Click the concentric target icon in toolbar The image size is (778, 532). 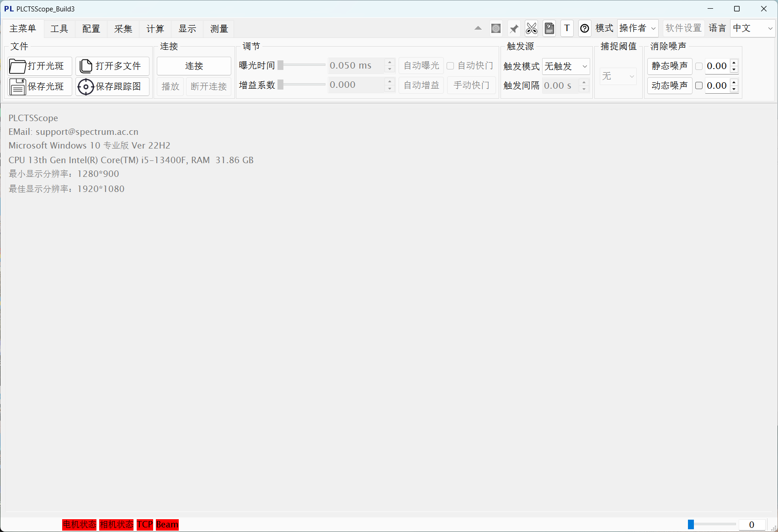point(496,28)
